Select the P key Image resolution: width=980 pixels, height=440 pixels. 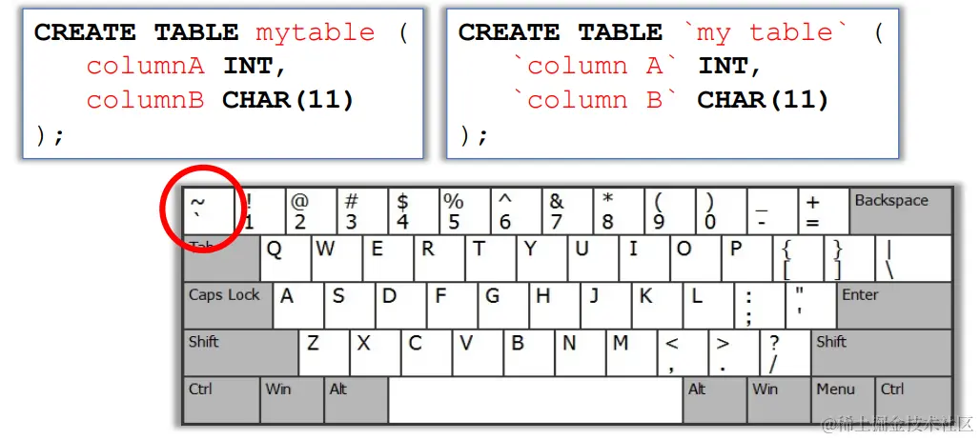[746, 258]
